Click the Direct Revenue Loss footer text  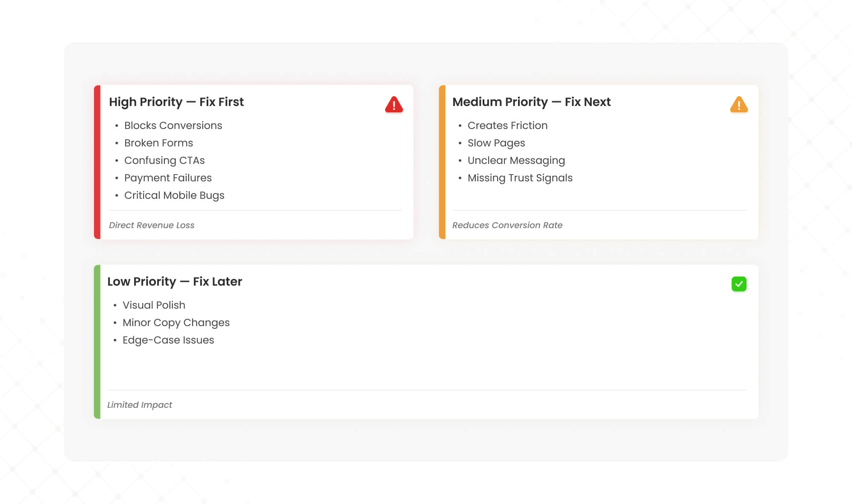coord(152,225)
